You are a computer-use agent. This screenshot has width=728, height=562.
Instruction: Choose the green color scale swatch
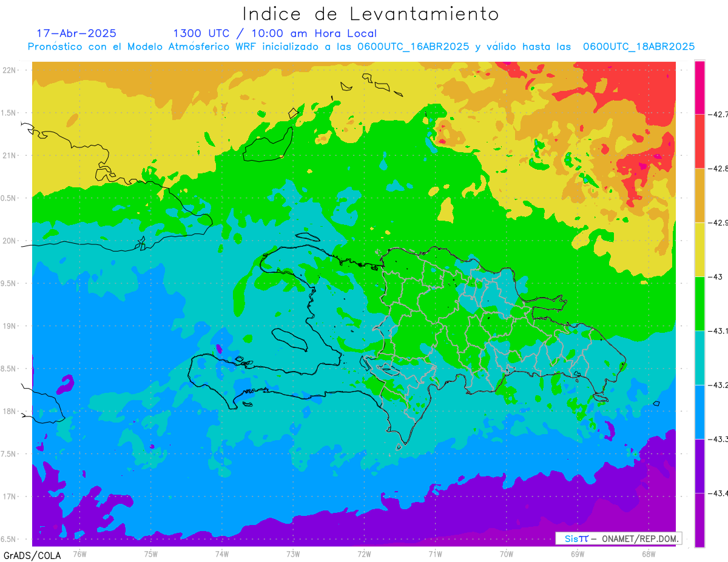click(699, 303)
